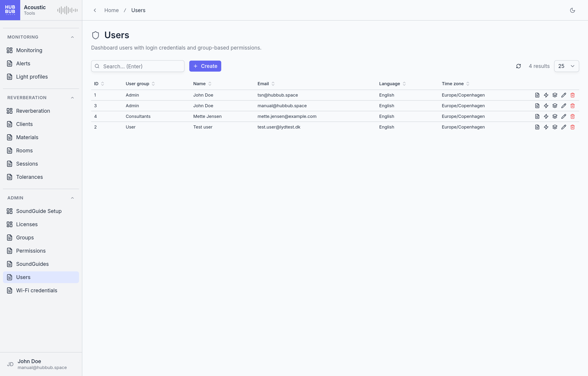Open details document for Mette Jensen
The image size is (588, 376).
click(537, 116)
